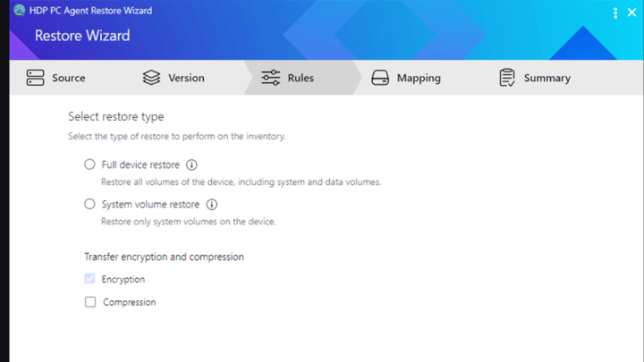
Task: Jump to the Mapping step tab
Action: 406,78
